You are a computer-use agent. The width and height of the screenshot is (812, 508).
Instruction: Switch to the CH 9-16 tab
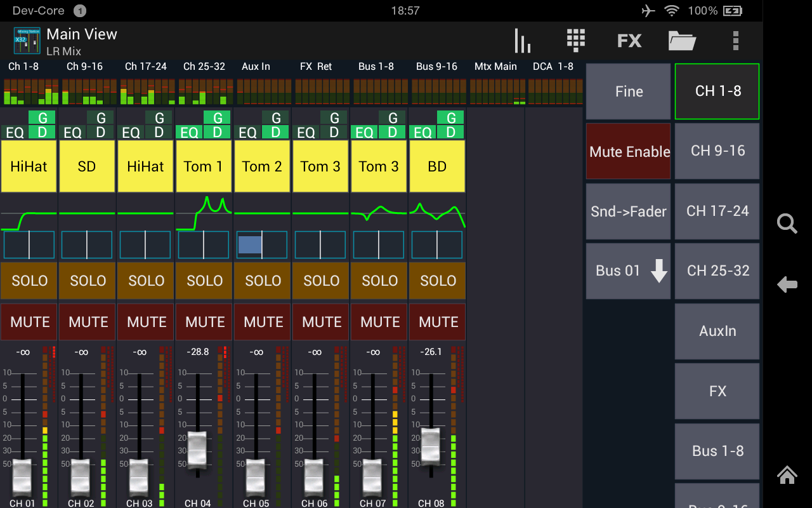[x=717, y=151]
